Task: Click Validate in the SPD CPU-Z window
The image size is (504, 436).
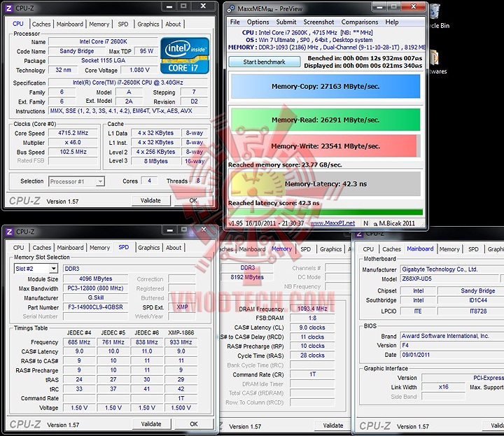Action: tap(151, 424)
